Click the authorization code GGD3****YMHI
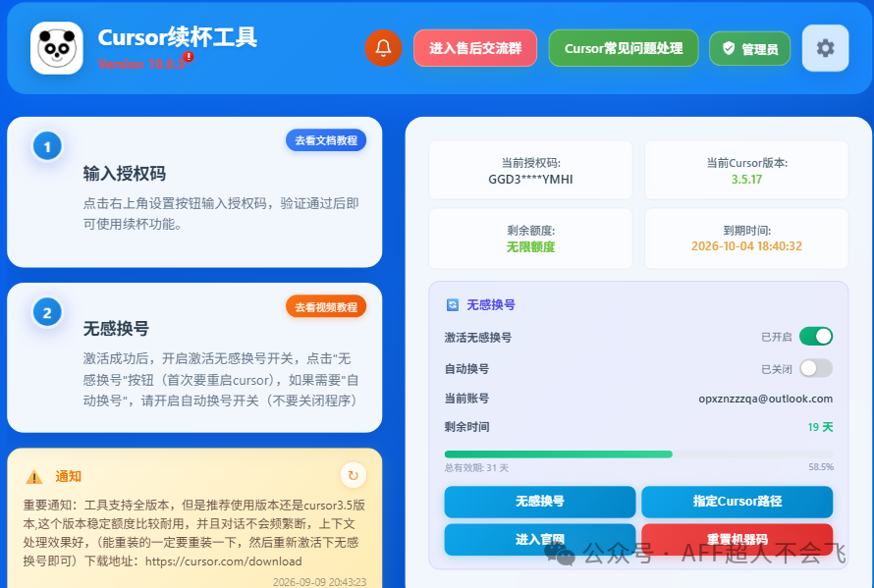Viewport: 874px width, 588px height. pyautogui.click(x=530, y=180)
